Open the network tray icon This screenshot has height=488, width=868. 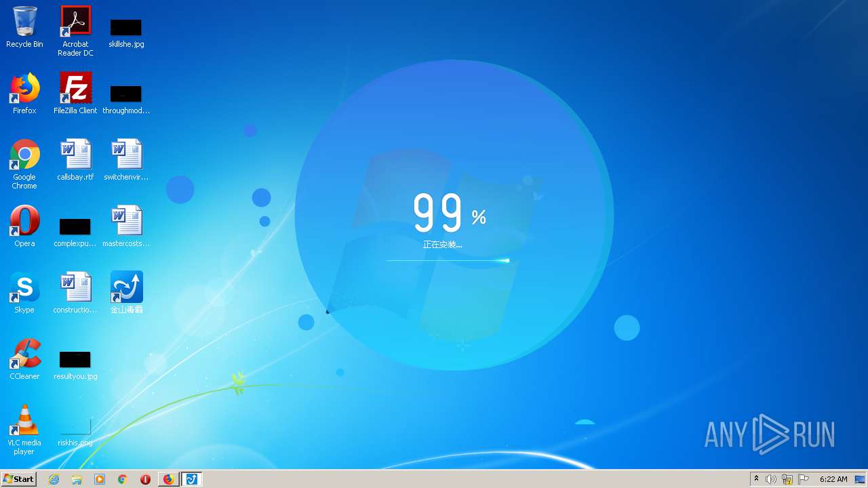tap(787, 479)
